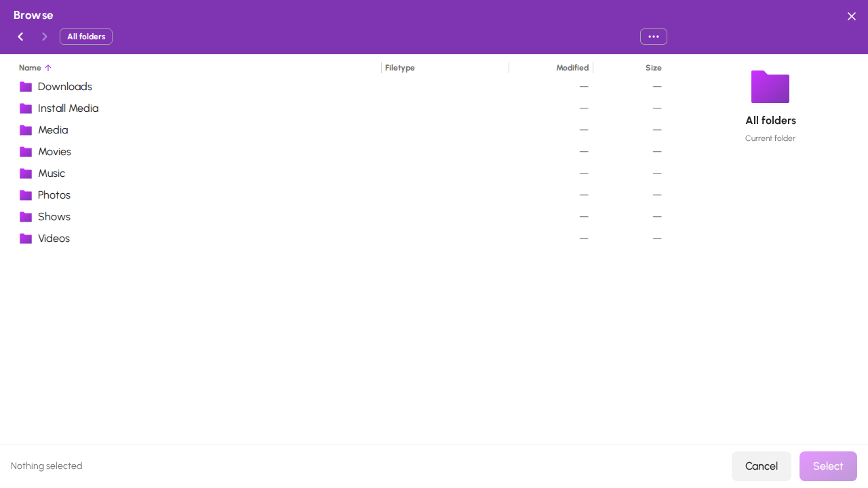Click the sort ascending arrow beside Name
The width and height of the screenshot is (868, 488).
pos(48,68)
